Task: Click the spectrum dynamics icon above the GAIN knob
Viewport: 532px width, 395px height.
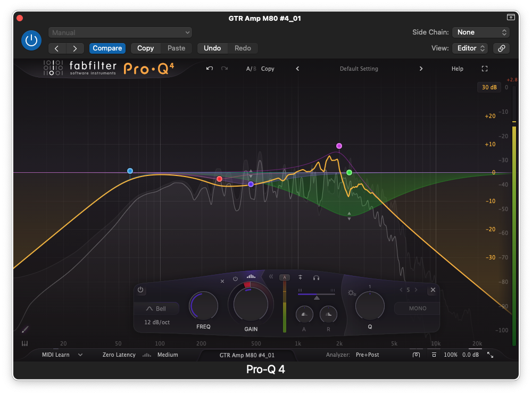Action: tap(251, 277)
